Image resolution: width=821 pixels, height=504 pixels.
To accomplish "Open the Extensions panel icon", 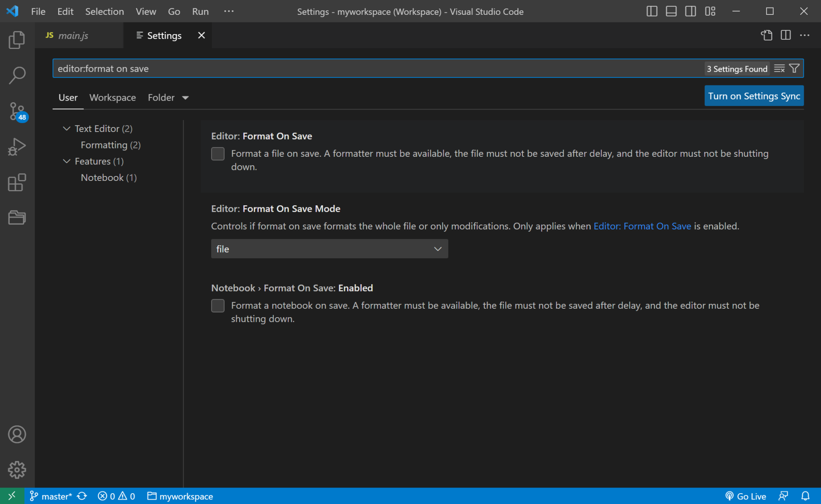I will (x=16, y=183).
